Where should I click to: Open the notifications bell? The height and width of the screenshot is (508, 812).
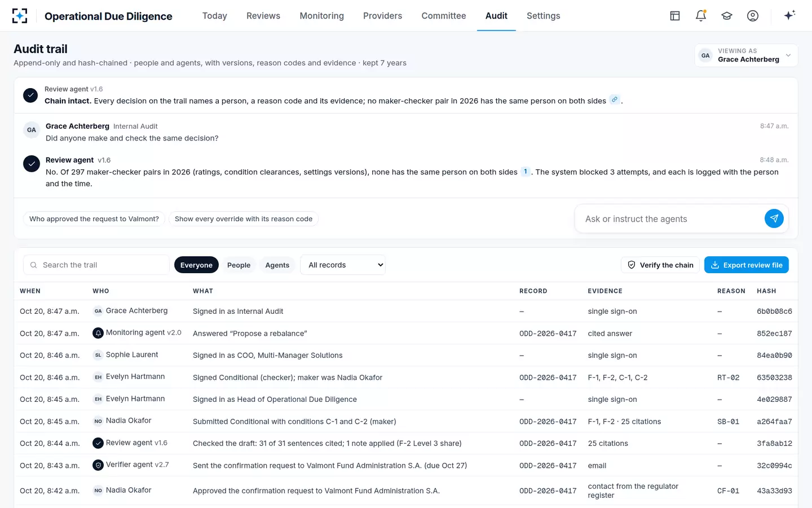coord(701,16)
